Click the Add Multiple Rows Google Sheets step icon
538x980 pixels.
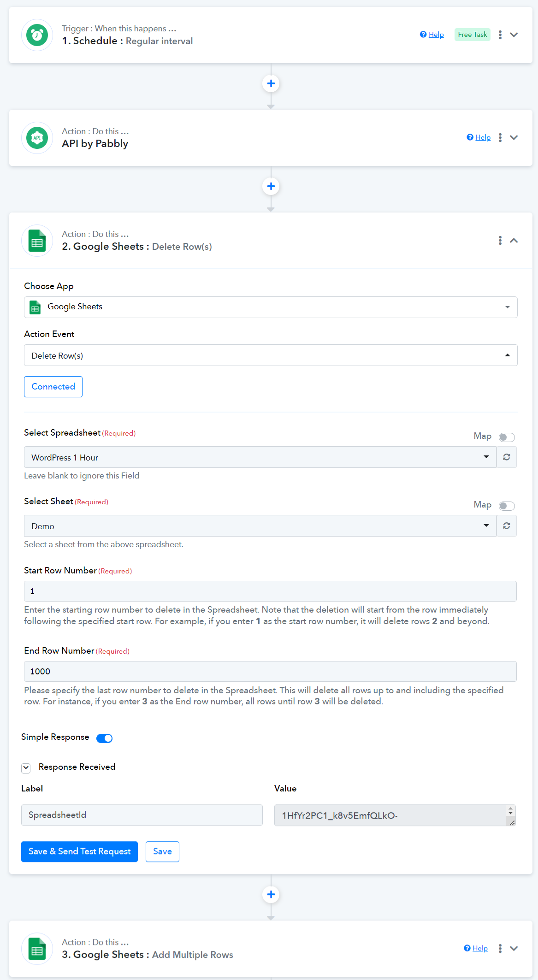37,949
